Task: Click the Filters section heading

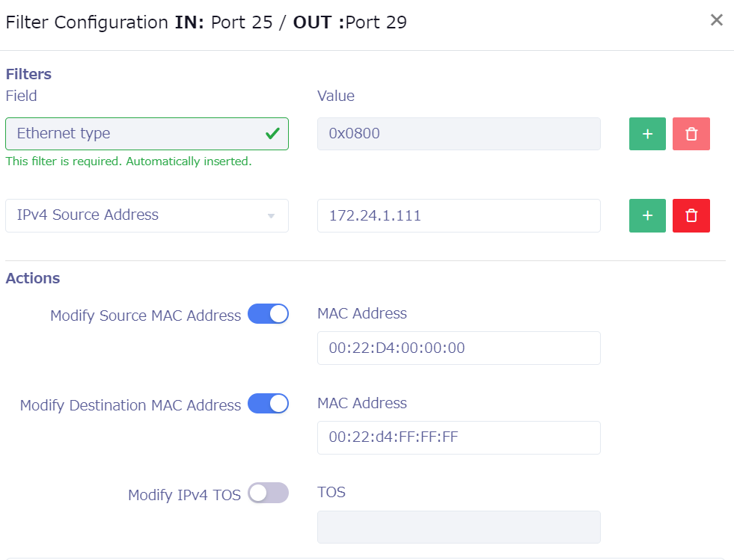Action: coord(28,74)
